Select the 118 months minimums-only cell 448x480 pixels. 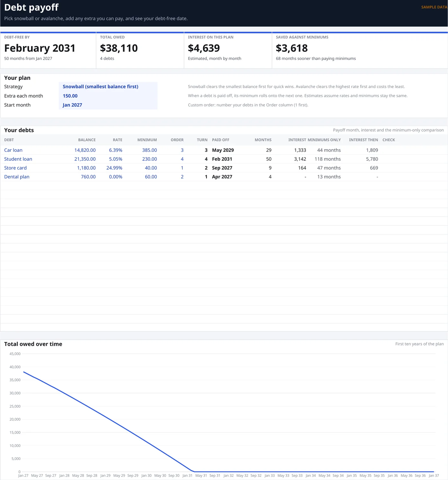pyautogui.click(x=328, y=159)
